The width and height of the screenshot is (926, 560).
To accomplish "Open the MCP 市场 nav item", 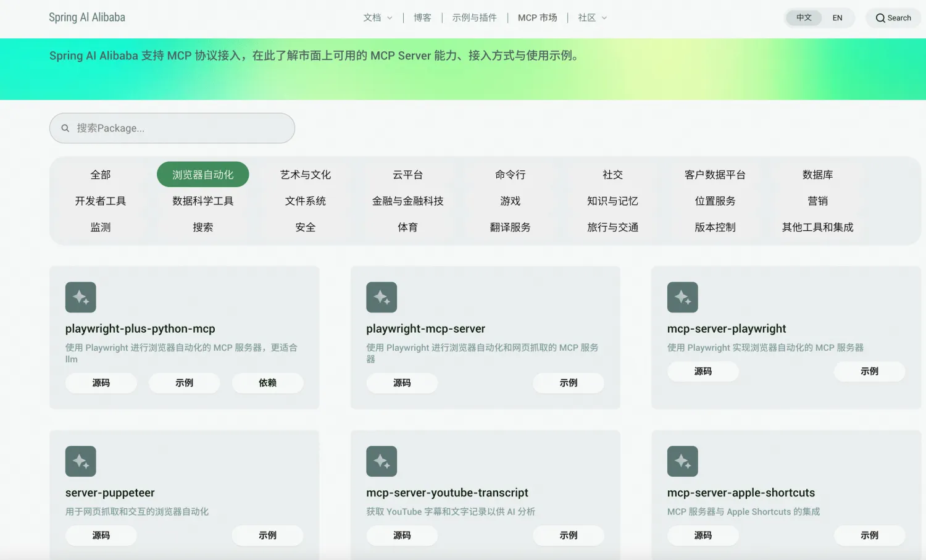I will pos(537,18).
